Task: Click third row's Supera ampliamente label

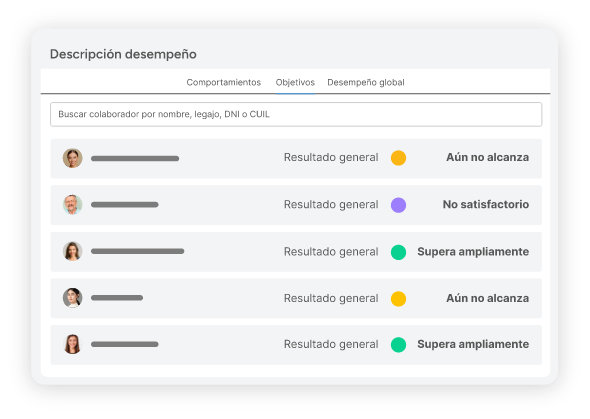Action: tap(473, 252)
